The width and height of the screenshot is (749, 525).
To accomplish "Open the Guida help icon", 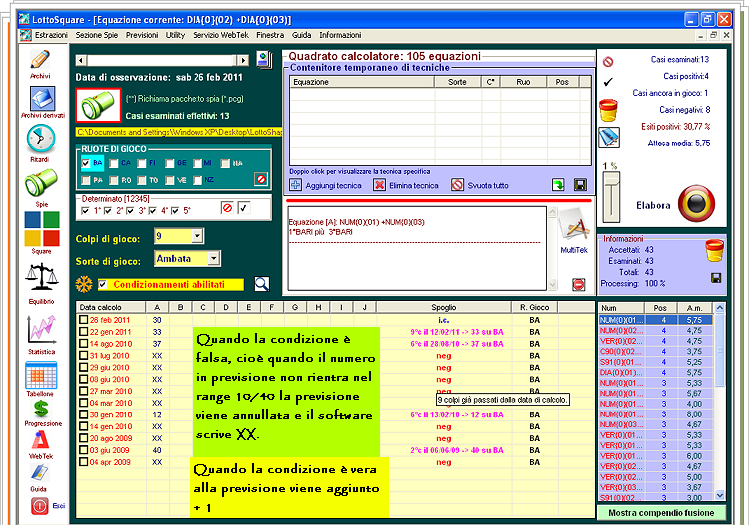I will coord(39,472).
